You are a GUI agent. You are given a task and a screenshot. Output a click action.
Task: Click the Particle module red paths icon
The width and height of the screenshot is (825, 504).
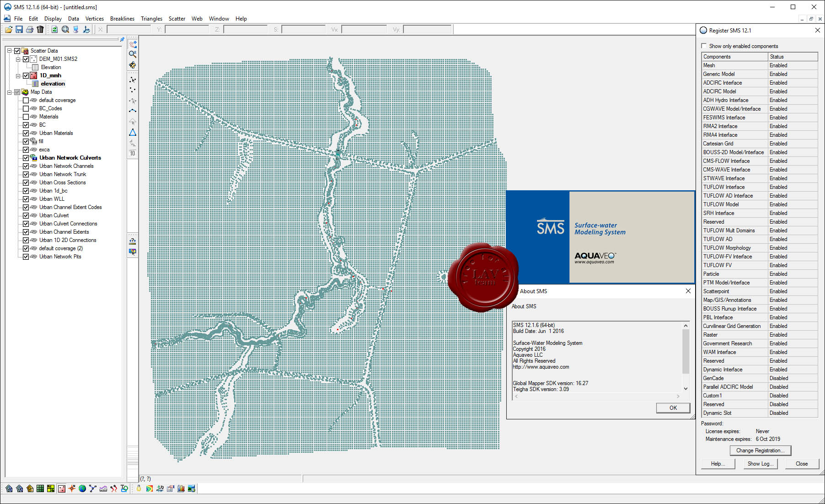coord(114,488)
